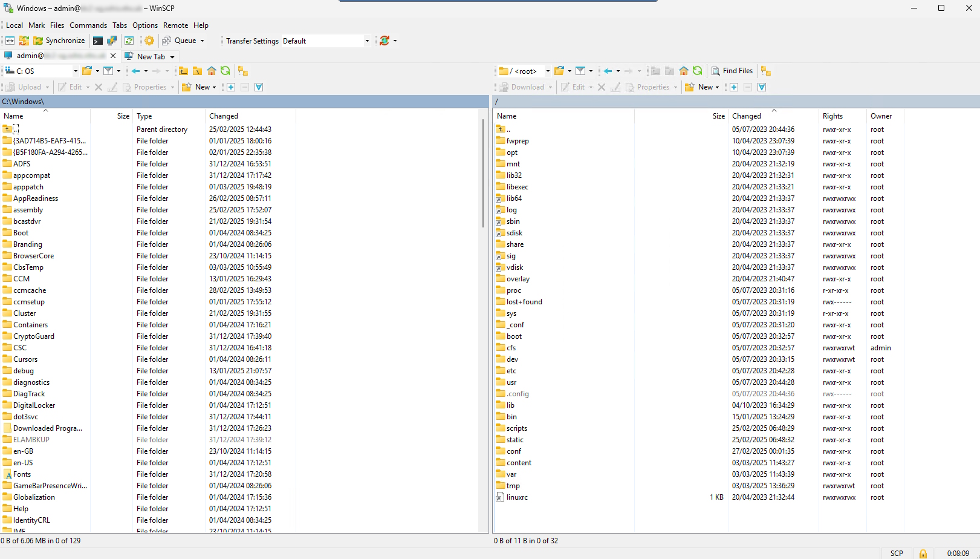
Task: Open the Synchronize dialog from the toolbar
Action: (x=59, y=41)
